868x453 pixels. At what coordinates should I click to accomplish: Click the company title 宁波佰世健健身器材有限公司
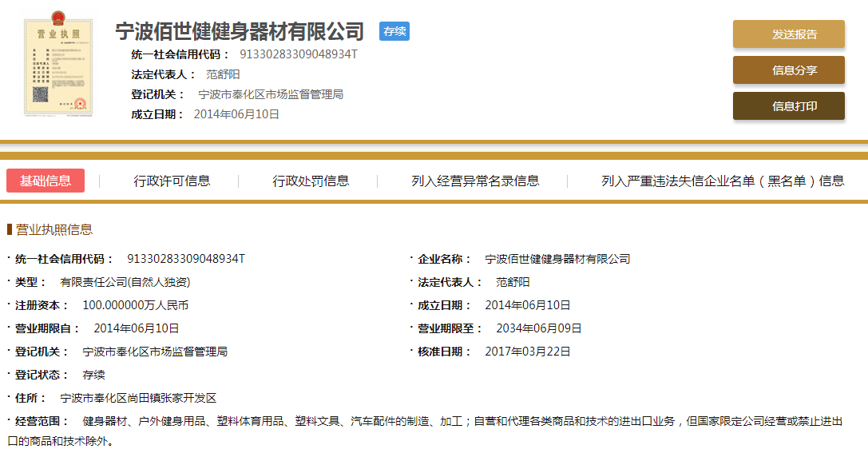tap(240, 32)
